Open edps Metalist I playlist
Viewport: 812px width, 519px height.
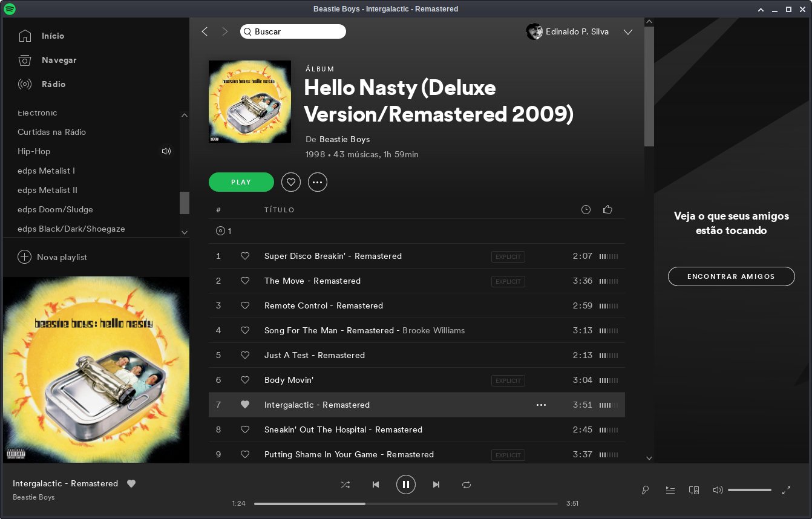point(47,171)
